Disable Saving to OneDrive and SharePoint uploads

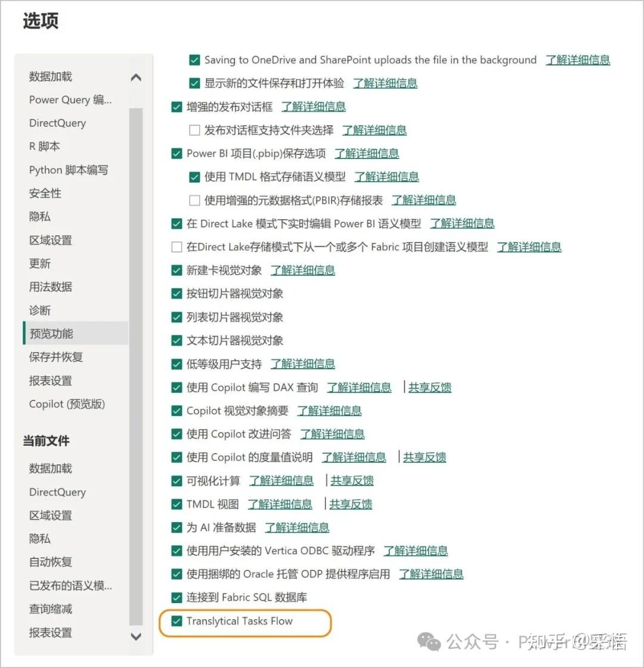point(194,60)
